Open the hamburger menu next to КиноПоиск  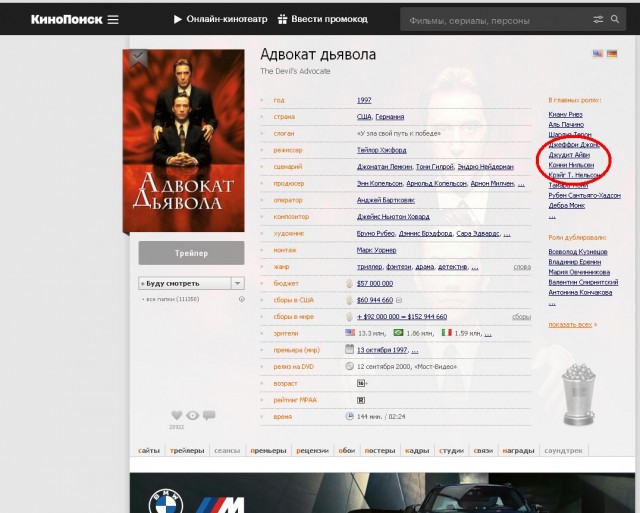coord(113,20)
